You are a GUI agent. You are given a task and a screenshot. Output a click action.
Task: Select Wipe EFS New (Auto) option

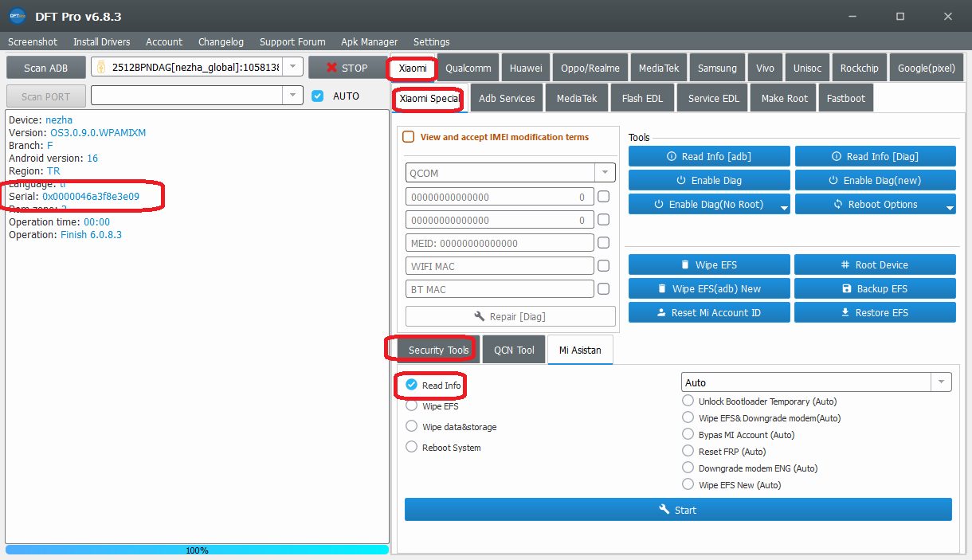688,484
